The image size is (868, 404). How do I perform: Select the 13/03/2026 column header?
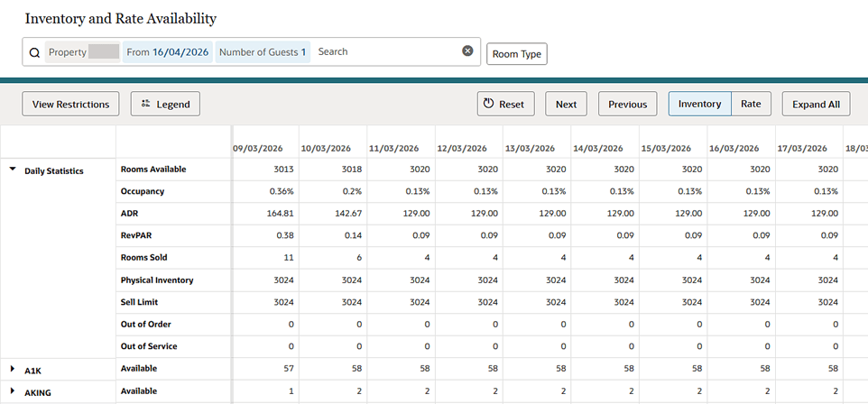[531, 148]
